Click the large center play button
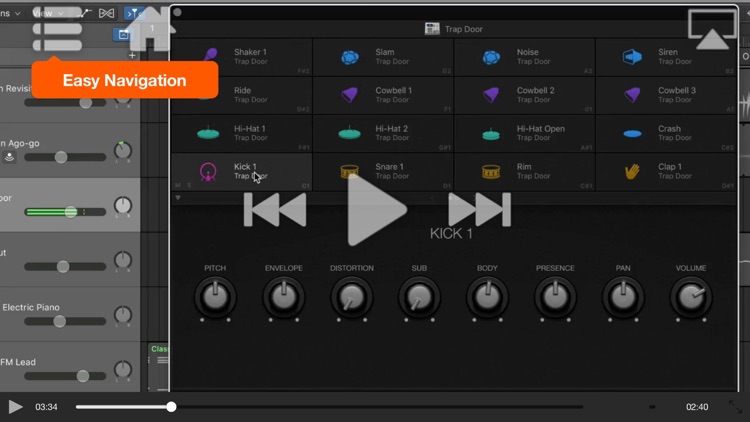Screen dimensions: 750x422 (x=377, y=210)
